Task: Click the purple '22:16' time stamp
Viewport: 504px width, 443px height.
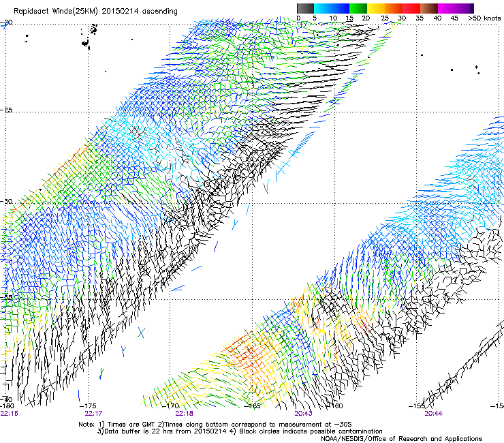Action: tap(9, 414)
